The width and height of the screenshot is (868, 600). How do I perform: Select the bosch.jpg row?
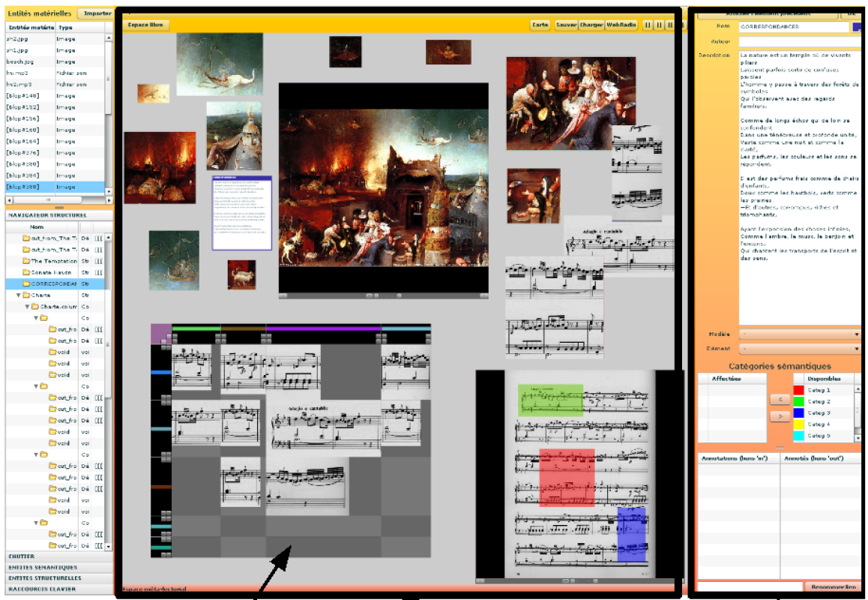pos(55,62)
